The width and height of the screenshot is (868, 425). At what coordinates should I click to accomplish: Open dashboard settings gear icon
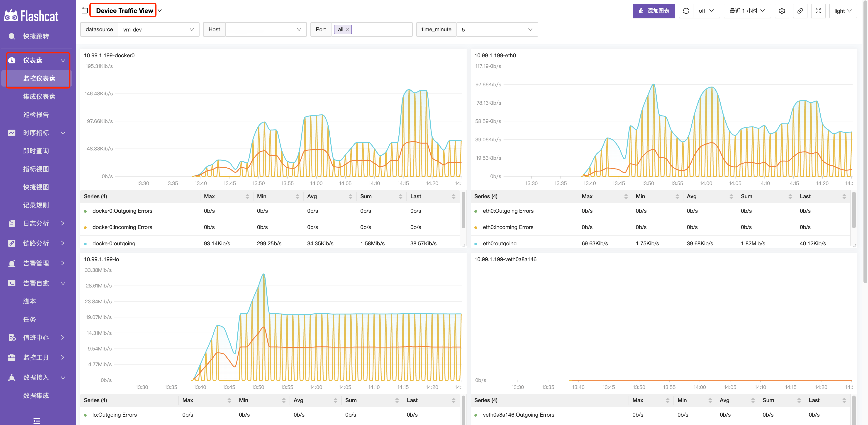tap(782, 11)
